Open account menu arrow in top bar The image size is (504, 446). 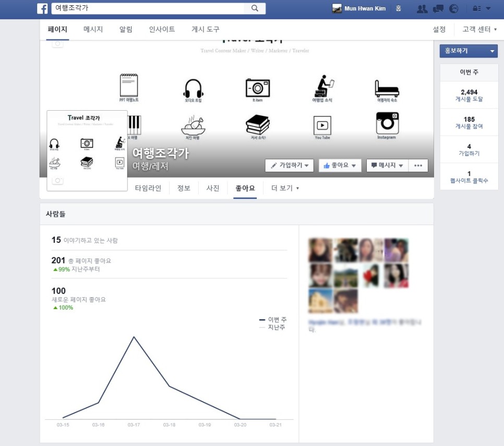(x=488, y=9)
